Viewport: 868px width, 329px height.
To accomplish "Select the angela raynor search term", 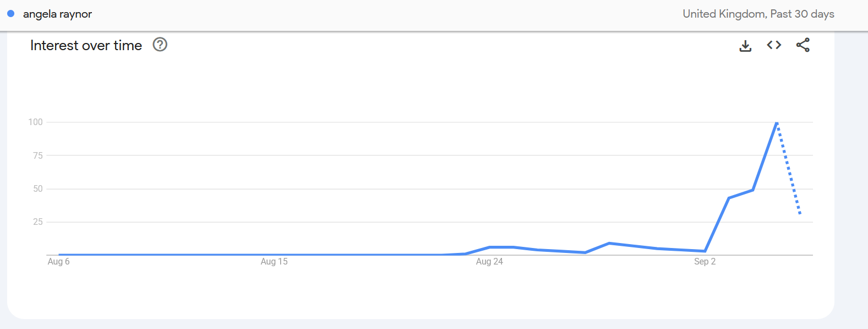I will click(57, 14).
